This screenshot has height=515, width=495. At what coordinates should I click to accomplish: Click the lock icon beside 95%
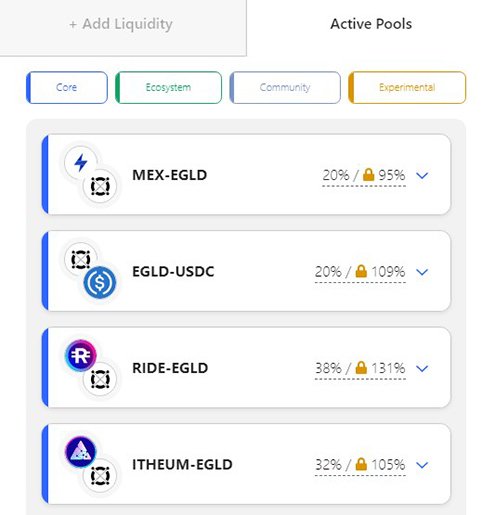point(368,175)
